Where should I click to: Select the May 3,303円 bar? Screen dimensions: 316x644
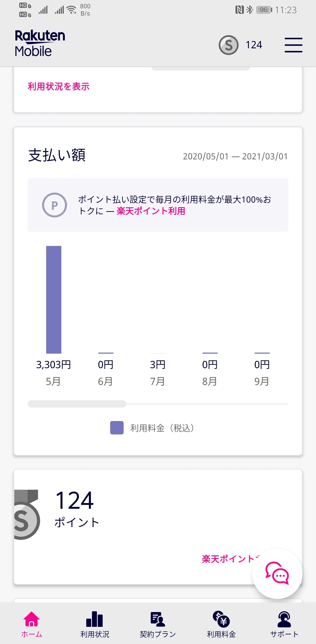[x=54, y=299]
